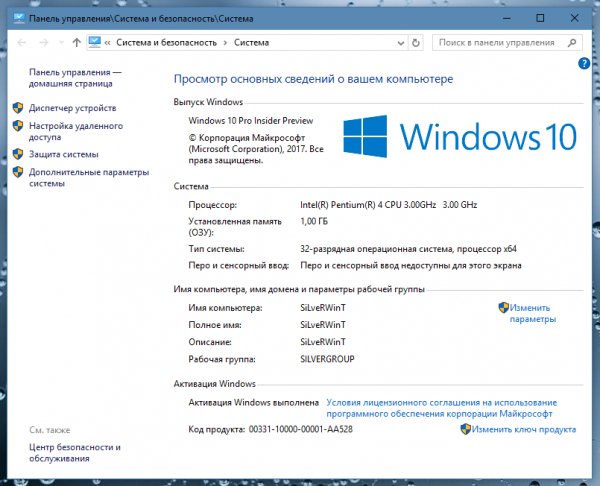
Task: Open 'Диспетчер устройств' link
Action: [x=72, y=108]
